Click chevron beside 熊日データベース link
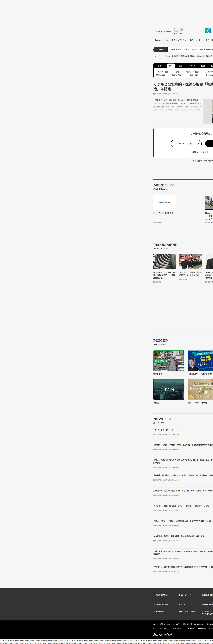213x644 pixels. [x=177, y=595]
